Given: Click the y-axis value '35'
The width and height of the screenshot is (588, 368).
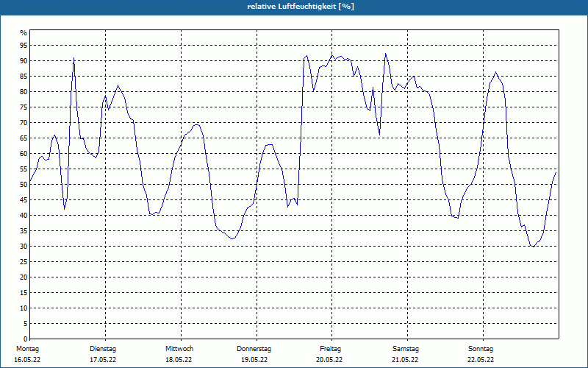Looking at the screenshot, I should (x=24, y=231).
